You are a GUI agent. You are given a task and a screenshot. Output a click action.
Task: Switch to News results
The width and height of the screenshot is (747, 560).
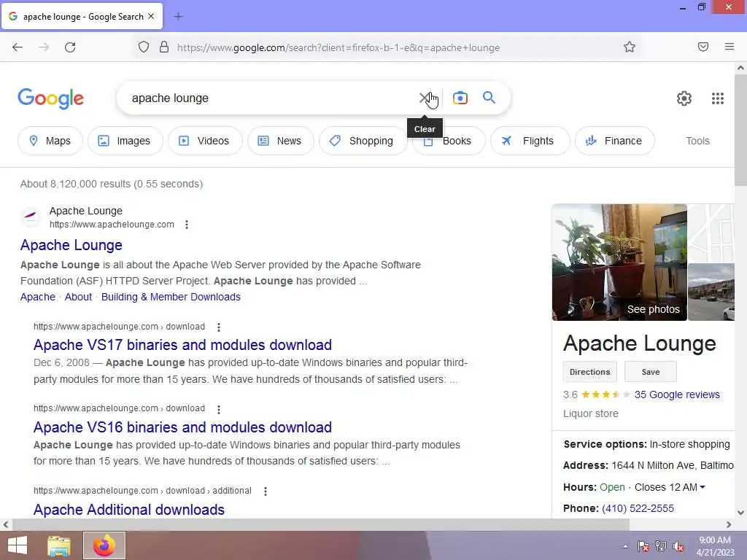click(281, 141)
